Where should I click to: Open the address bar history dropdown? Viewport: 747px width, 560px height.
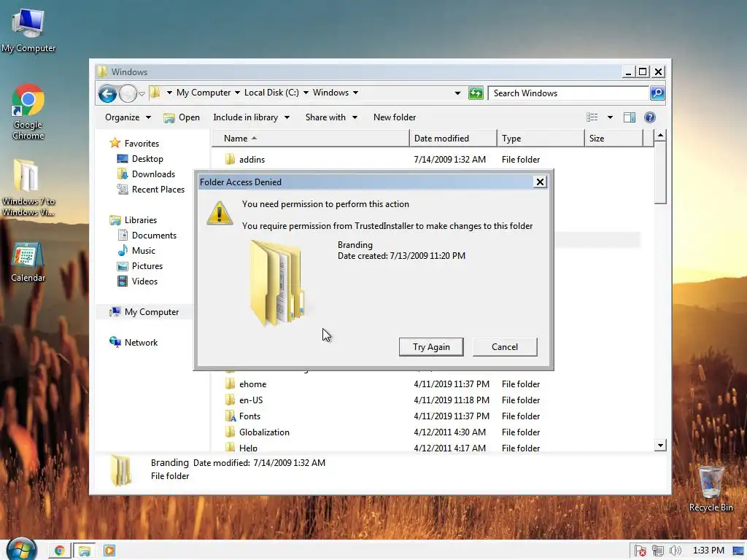click(x=457, y=93)
